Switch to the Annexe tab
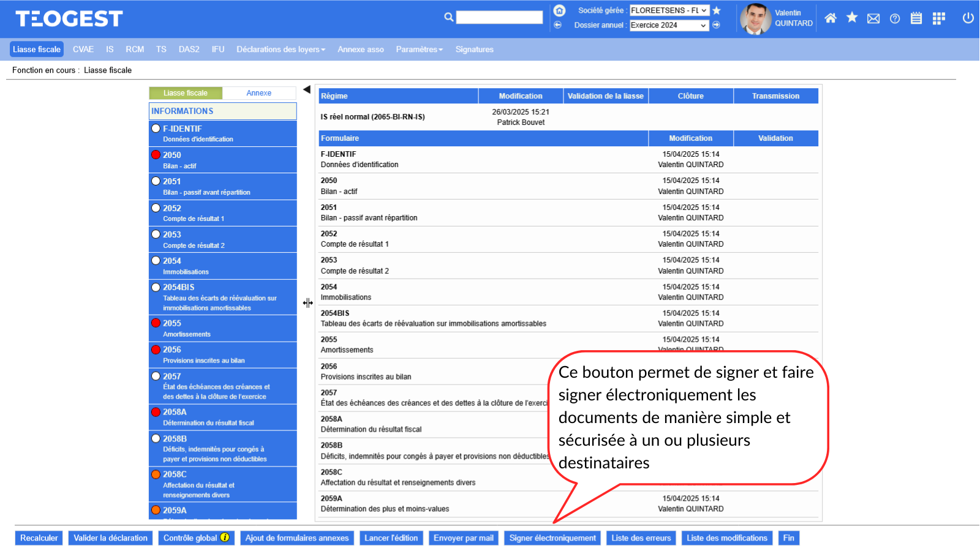Screen dimensions: 980x551 pos(258,93)
